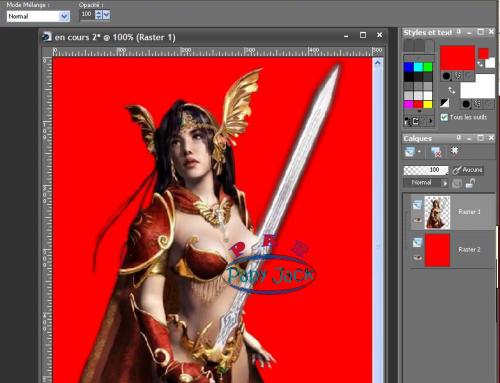Expand the layer blend mode Normal arrow

tap(444, 183)
